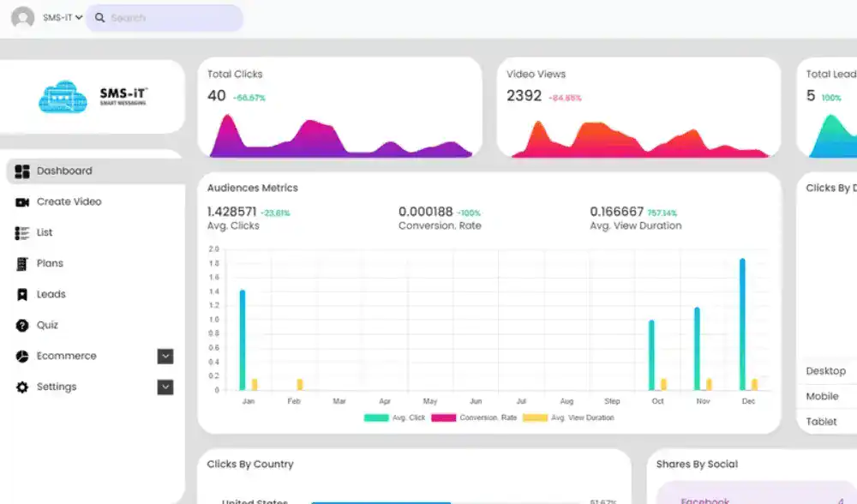Open the SMS-iT account dropdown

click(x=63, y=18)
